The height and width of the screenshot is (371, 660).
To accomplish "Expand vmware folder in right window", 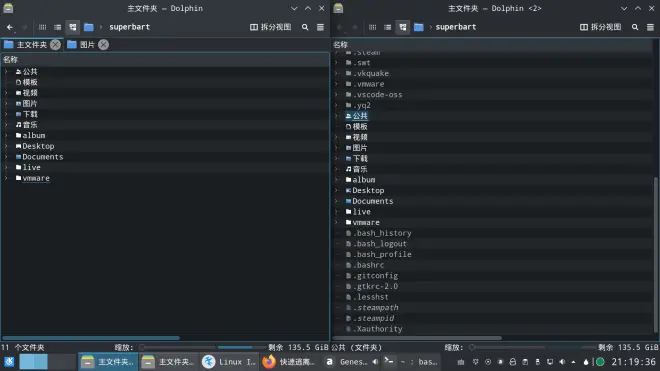I will point(336,222).
